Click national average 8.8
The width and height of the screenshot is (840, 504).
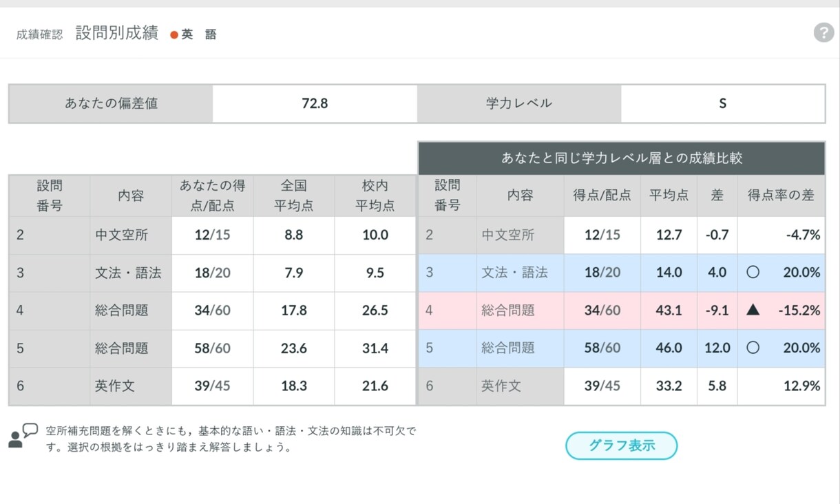click(294, 235)
